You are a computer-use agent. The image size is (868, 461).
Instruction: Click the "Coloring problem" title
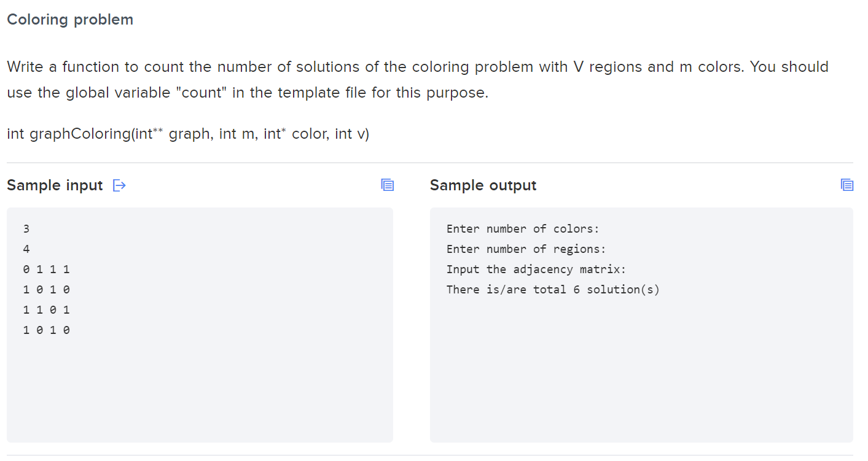(x=70, y=20)
